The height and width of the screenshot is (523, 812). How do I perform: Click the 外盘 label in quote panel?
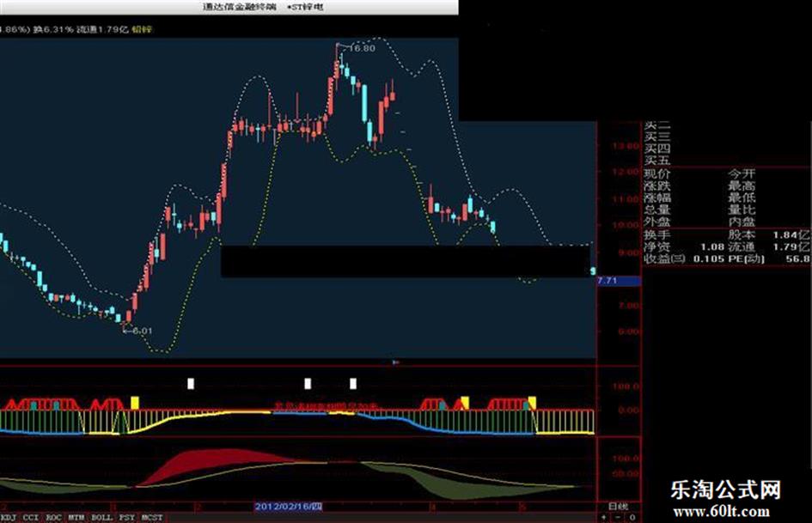[656, 222]
